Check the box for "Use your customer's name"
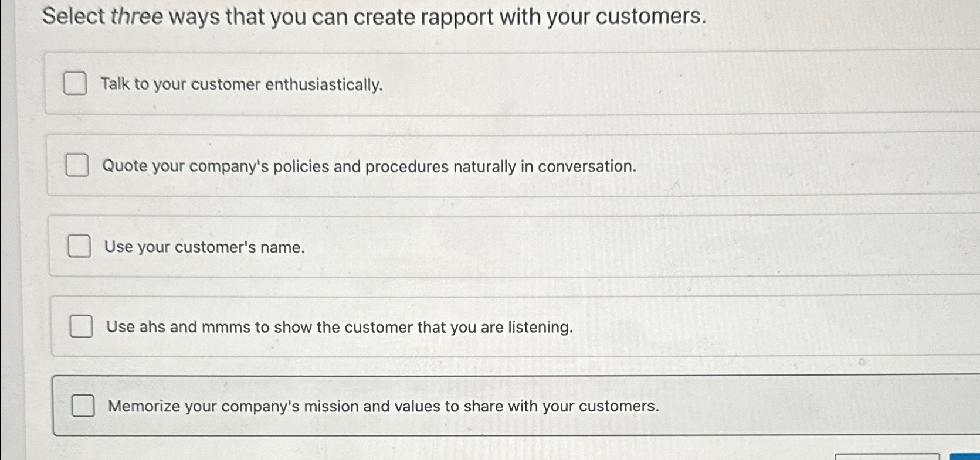 click(79, 247)
